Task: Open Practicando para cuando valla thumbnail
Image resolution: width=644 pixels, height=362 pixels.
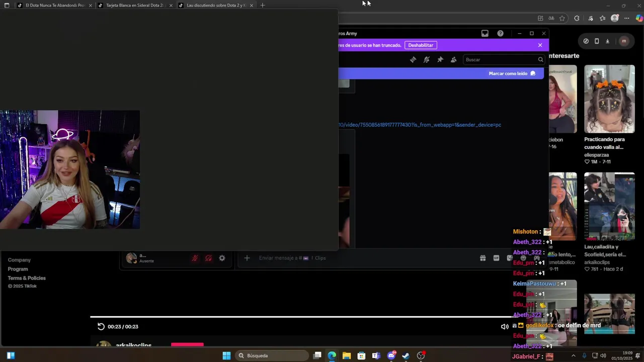Action: (609, 99)
